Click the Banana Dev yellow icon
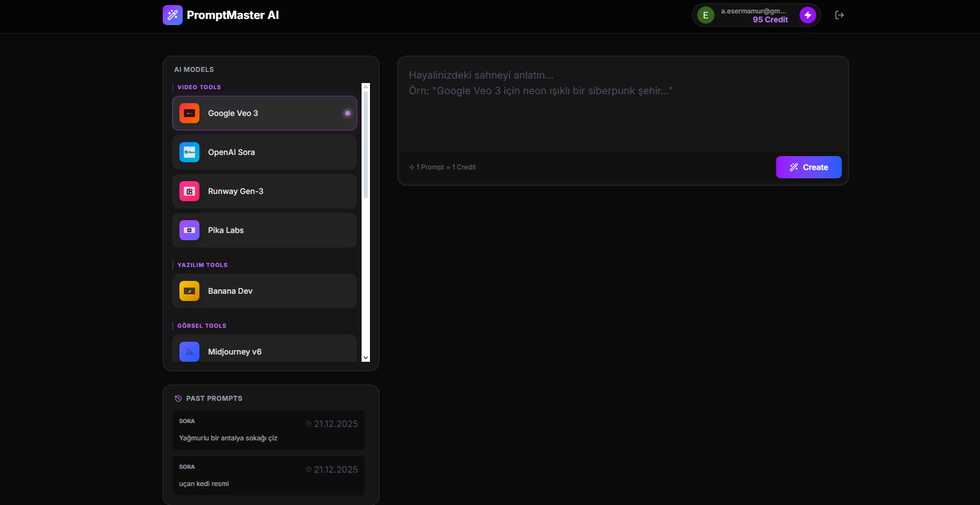980x505 pixels. click(x=189, y=291)
